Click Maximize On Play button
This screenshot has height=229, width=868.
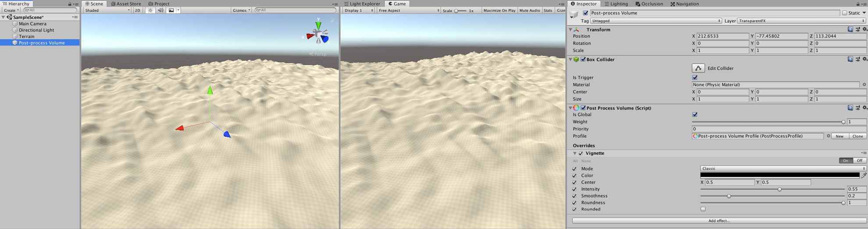coord(499,10)
